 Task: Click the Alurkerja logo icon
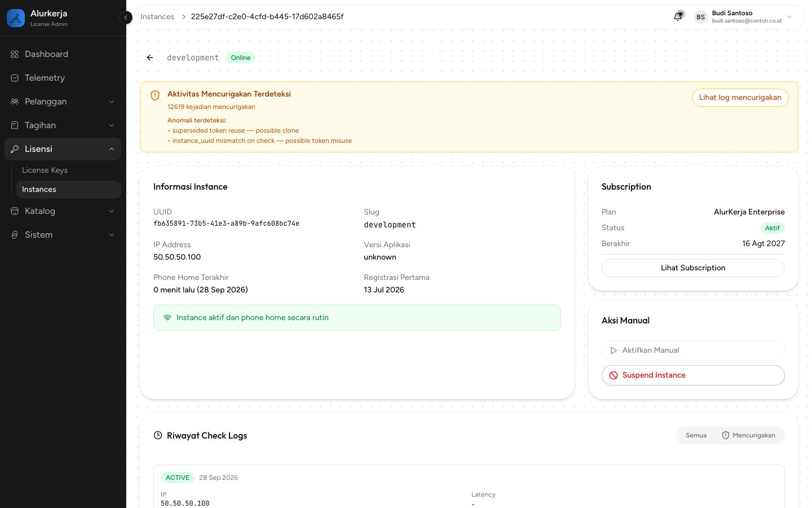click(x=16, y=18)
